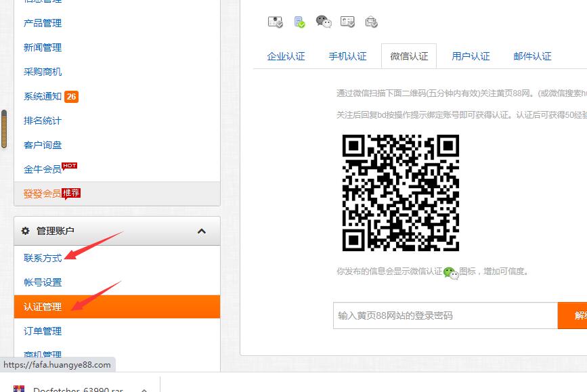Click the 26 notification count badge

tap(71, 97)
